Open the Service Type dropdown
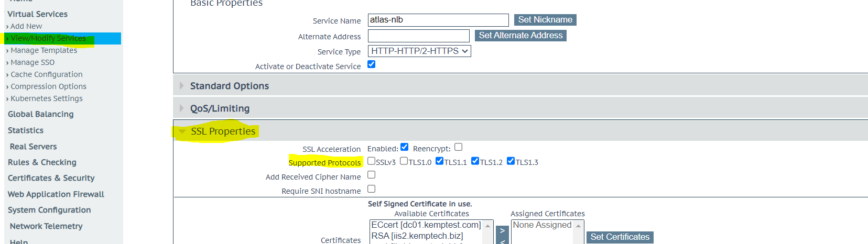Image resolution: width=868 pixels, height=244 pixels. (419, 51)
